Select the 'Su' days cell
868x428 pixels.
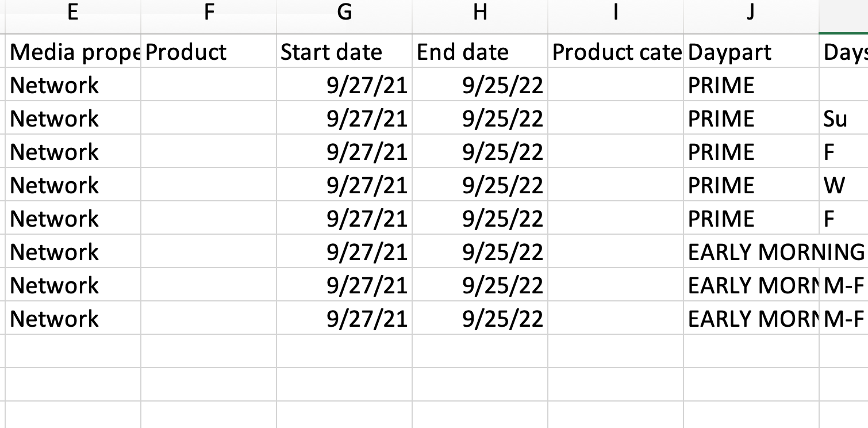click(x=844, y=119)
